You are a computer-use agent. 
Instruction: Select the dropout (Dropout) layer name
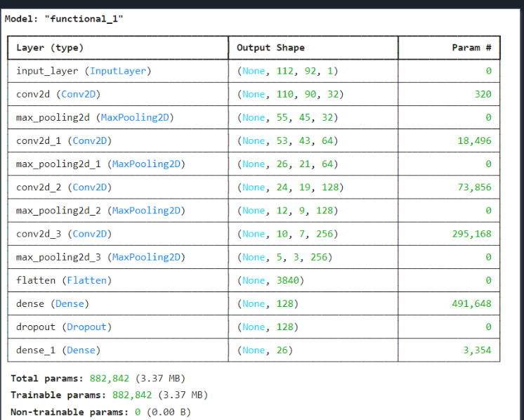click(x=64, y=327)
